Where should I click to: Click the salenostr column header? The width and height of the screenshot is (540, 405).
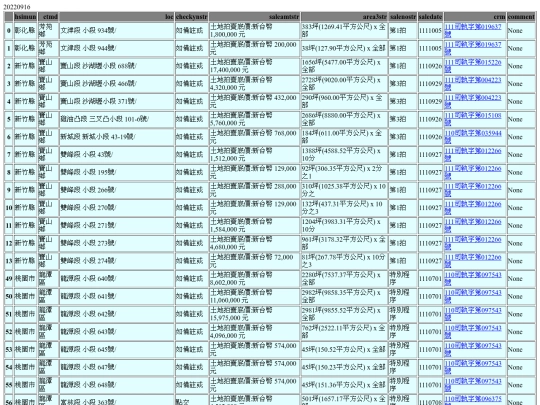(403, 17)
